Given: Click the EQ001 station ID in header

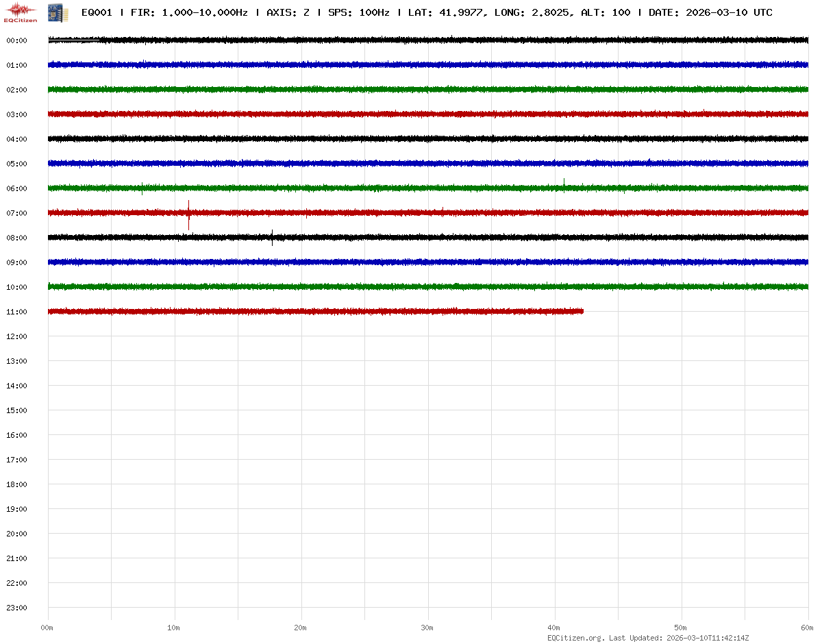Looking at the screenshot, I should click(97, 13).
